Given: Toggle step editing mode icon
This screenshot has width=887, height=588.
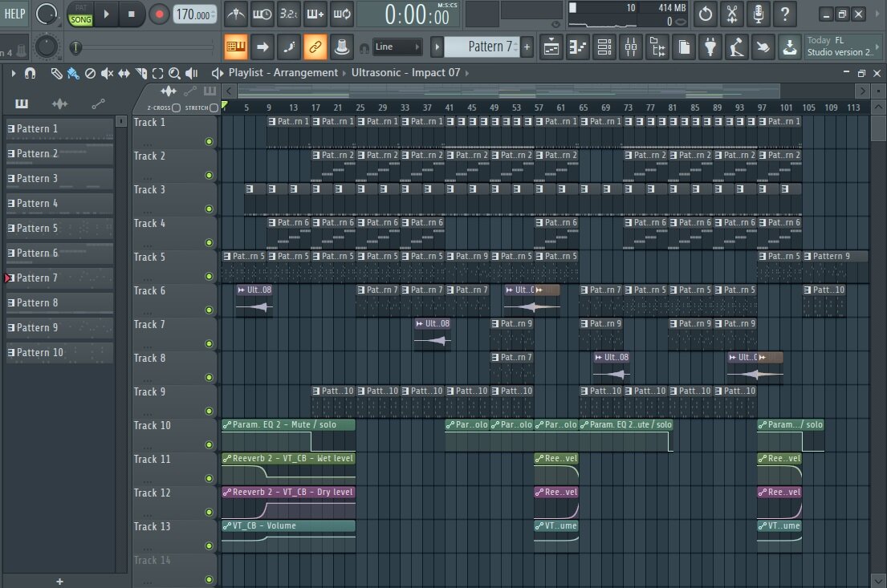Looking at the screenshot, I should 288,47.
